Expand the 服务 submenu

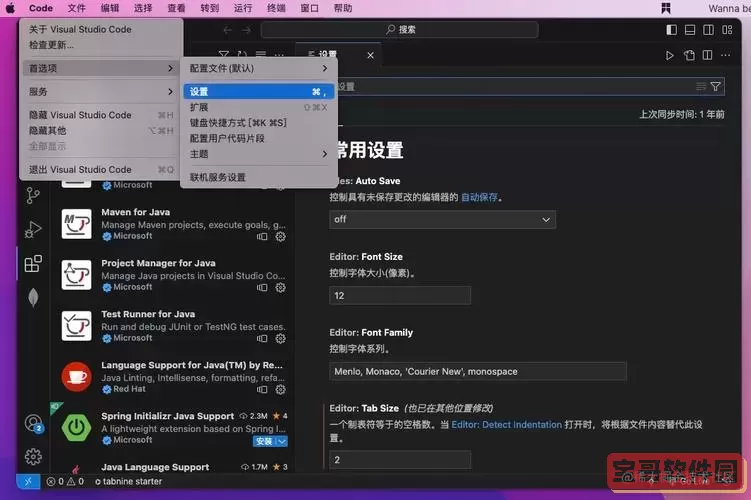click(x=101, y=91)
